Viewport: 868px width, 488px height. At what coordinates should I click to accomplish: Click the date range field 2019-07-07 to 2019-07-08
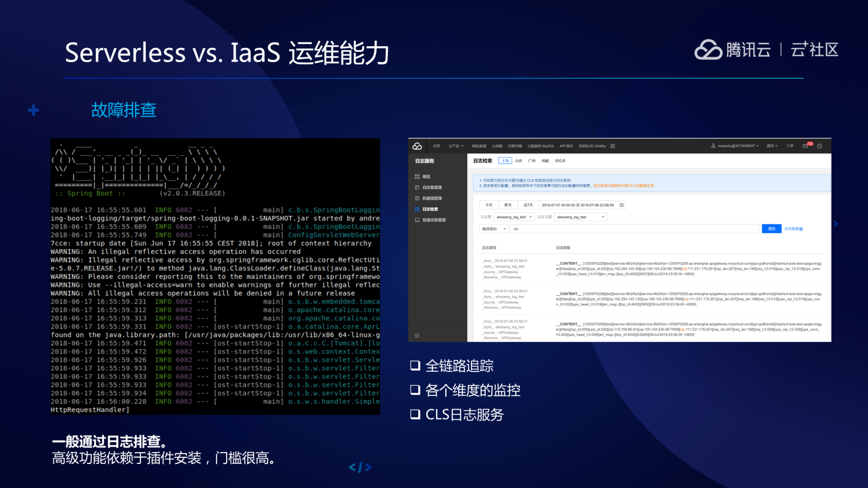tap(582, 205)
